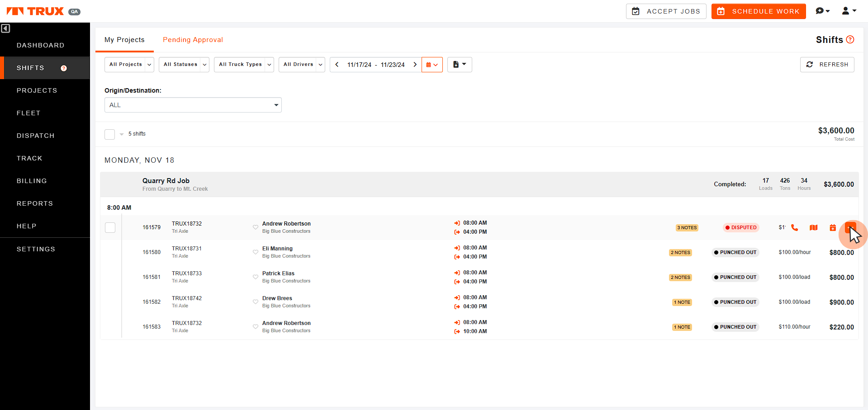Click the punch-out icon for Drew Brees's shift
The height and width of the screenshot is (410, 868).
click(457, 306)
